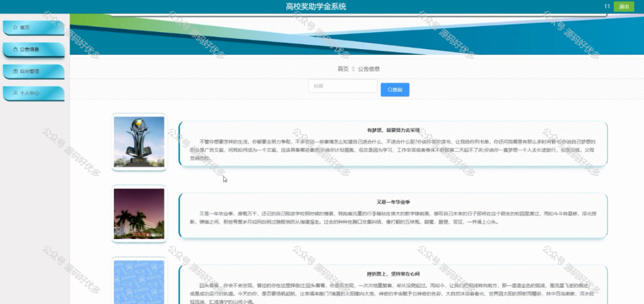The height and width of the screenshot is (304, 644).
Task: Open announcement titled 挫折路上，坚持常在心间
Action: click(394, 274)
